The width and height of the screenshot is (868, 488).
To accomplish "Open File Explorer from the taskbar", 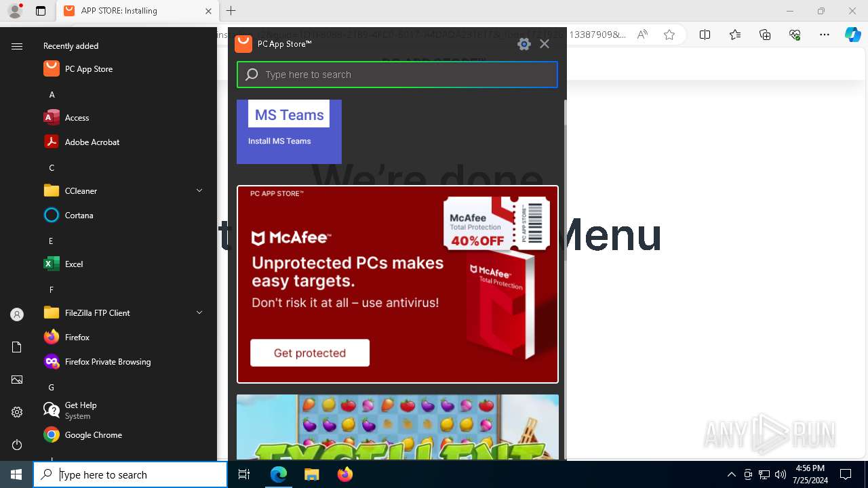I will [x=311, y=474].
